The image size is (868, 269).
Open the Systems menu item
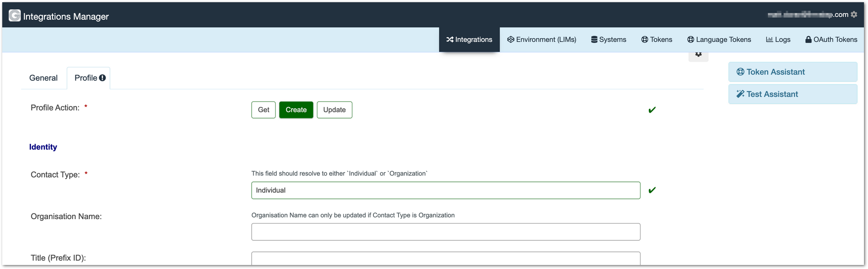click(609, 40)
